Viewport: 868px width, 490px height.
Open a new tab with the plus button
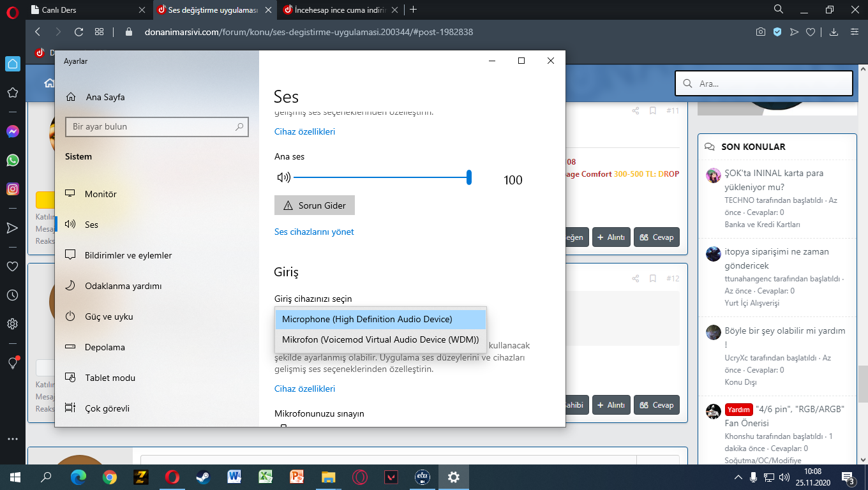click(414, 10)
